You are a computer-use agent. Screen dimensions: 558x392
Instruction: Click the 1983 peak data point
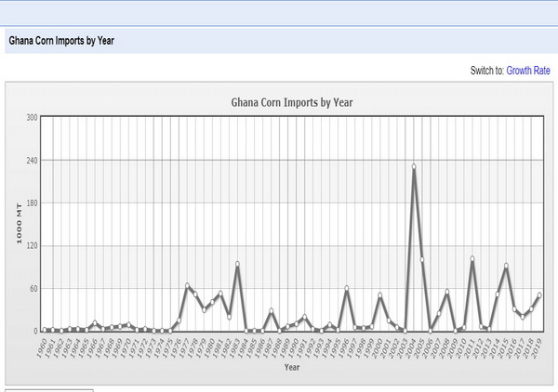pyautogui.click(x=237, y=264)
